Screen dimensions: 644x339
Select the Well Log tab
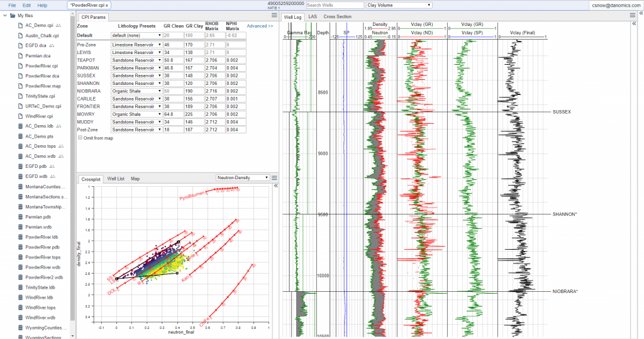coord(292,17)
